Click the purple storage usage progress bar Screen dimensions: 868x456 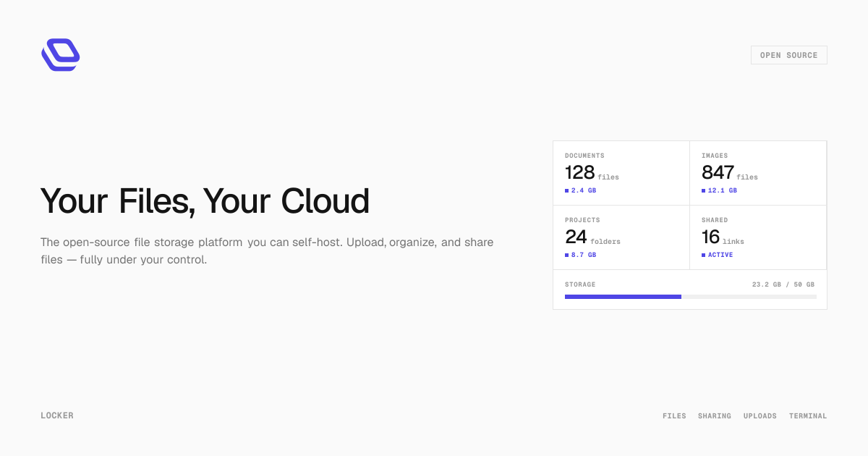[623, 297]
